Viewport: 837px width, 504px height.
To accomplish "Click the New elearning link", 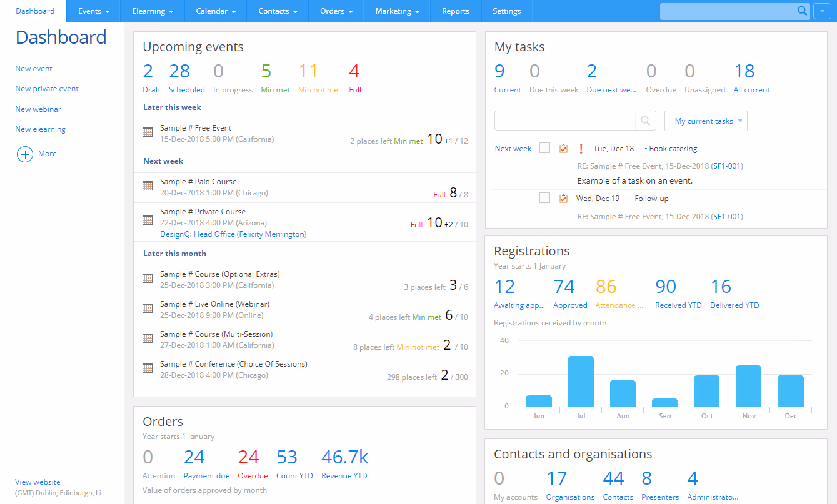I will click(x=40, y=129).
